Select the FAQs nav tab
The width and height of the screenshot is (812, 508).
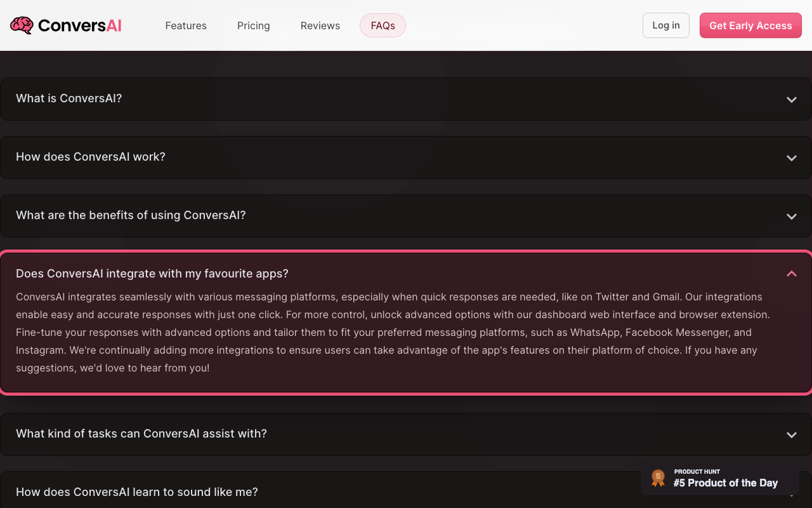pos(383,25)
